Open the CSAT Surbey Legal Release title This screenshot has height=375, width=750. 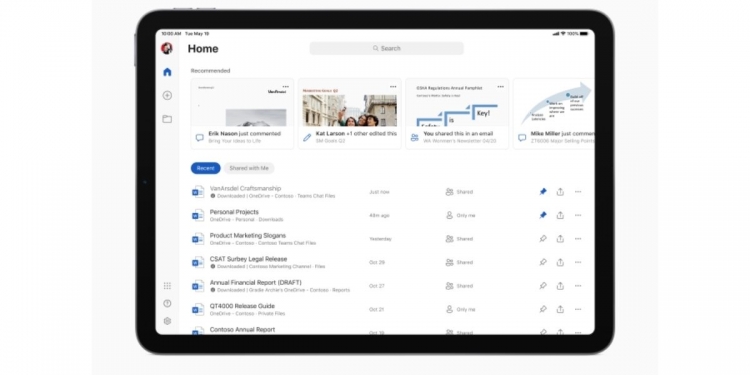[248, 259]
